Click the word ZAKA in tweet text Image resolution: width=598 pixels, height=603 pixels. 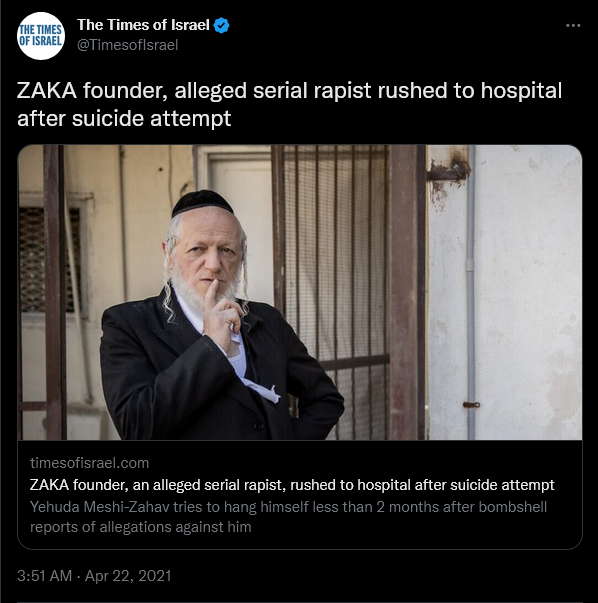click(x=47, y=91)
